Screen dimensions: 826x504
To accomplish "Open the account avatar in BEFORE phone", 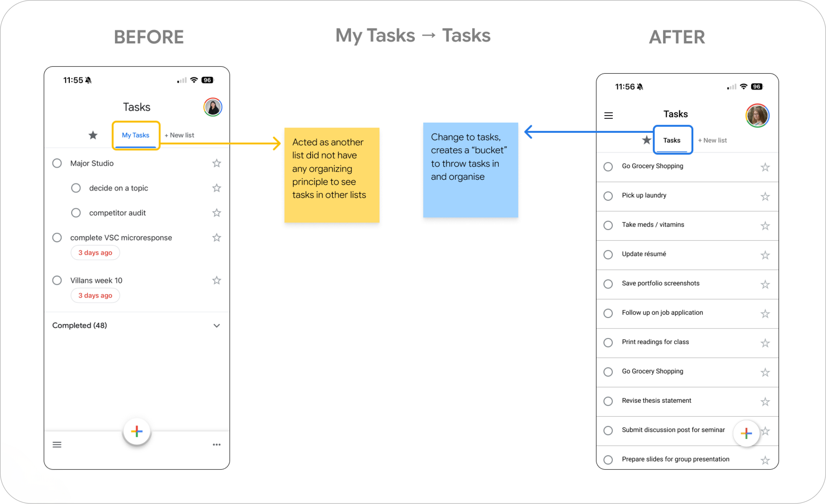I will tap(213, 107).
